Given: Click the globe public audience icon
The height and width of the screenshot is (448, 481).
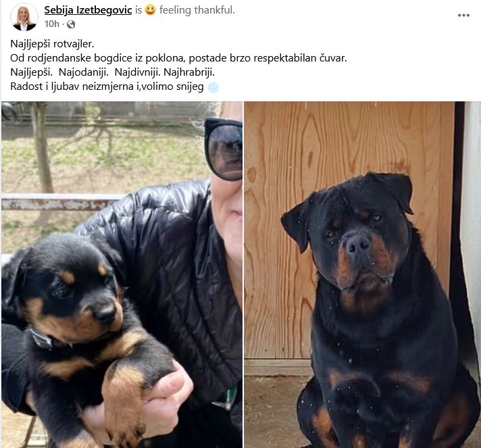Looking at the screenshot, I should [x=71, y=24].
